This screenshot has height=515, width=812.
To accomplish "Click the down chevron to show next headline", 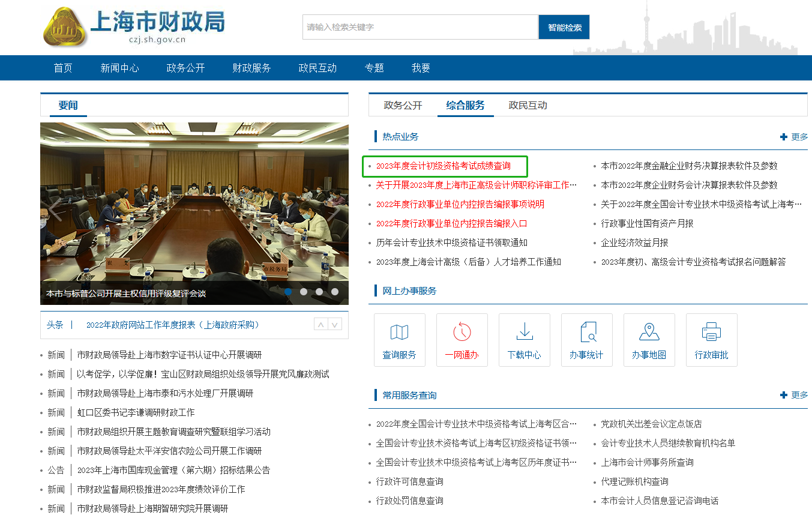I will (334, 324).
